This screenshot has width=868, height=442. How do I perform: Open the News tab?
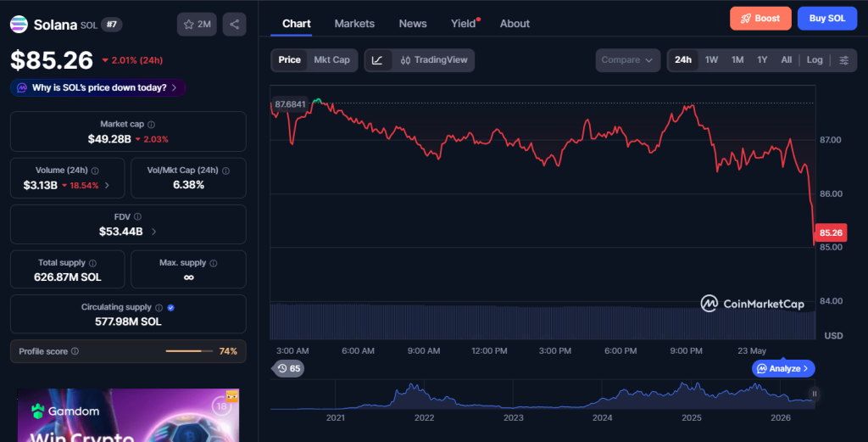[x=413, y=24]
